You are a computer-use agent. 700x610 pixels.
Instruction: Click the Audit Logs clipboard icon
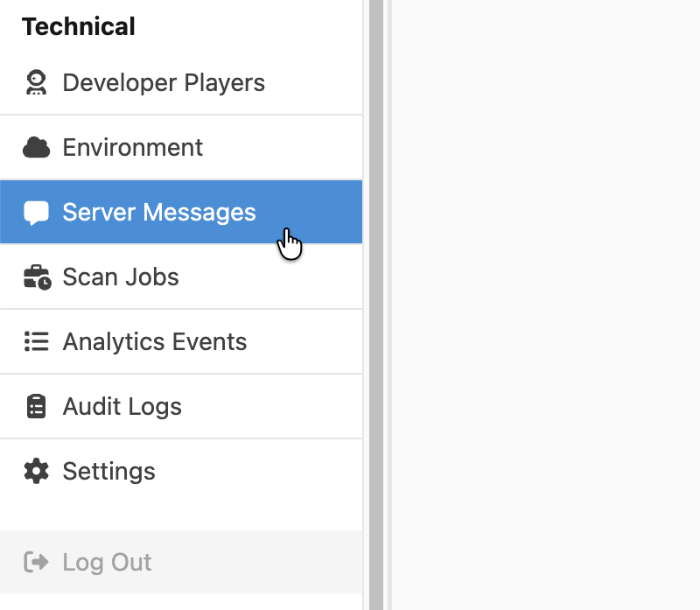(x=36, y=406)
